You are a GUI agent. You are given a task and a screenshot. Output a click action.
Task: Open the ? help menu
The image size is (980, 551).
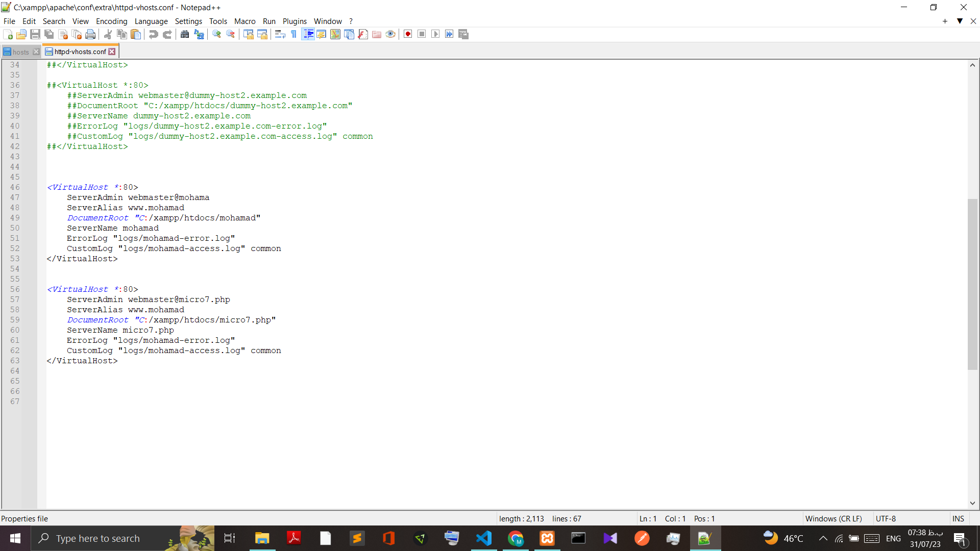(x=351, y=21)
